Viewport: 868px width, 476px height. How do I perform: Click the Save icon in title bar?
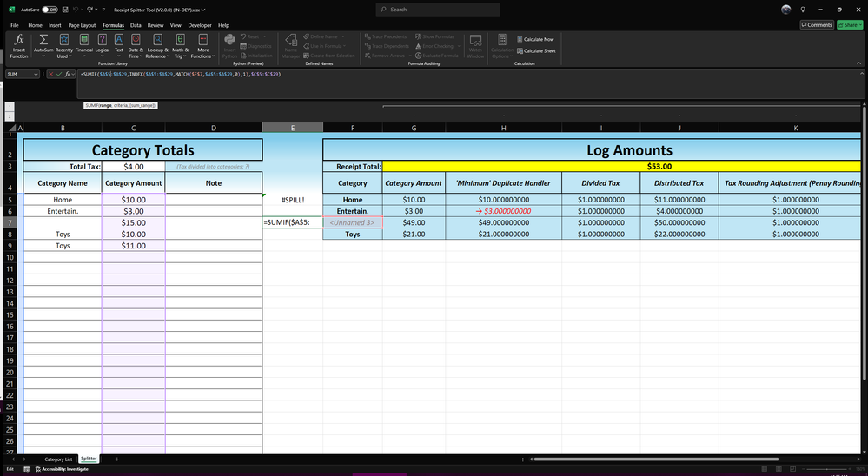click(x=65, y=10)
